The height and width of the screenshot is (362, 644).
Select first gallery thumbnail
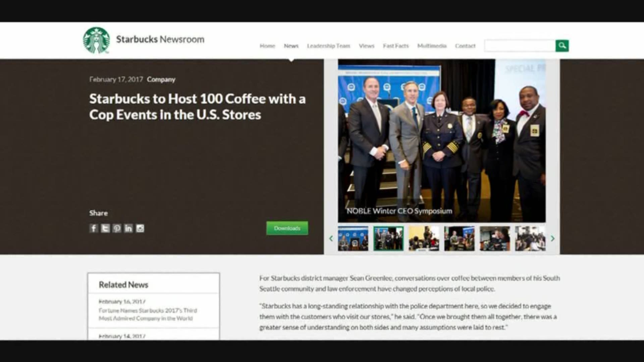click(353, 238)
